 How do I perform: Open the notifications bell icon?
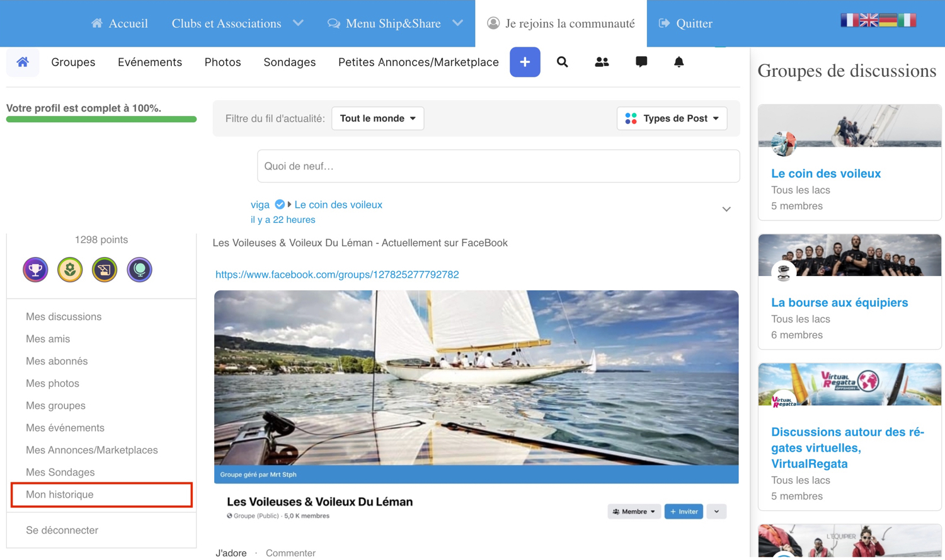click(x=679, y=62)
